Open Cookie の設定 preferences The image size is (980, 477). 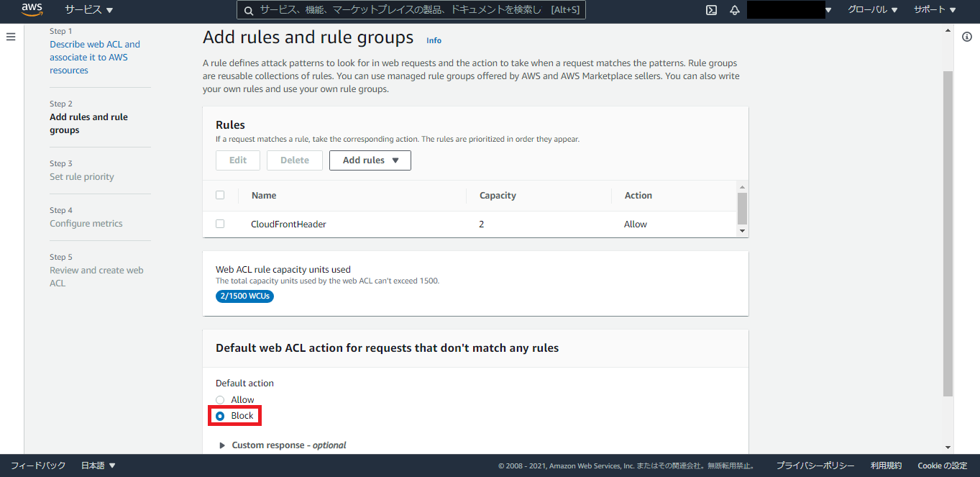[x=943, y=465]
